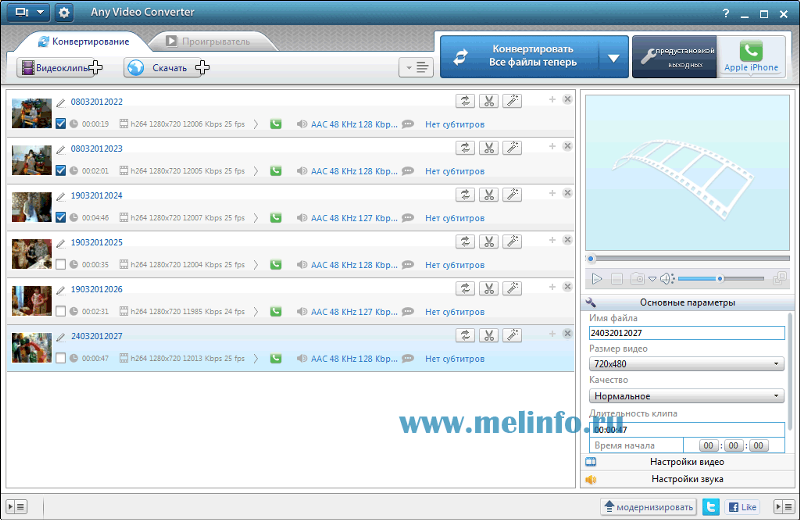800x520 pixels.
Task: Expand the Качество dropdown showing Нормальное
Action: [687, 396]
